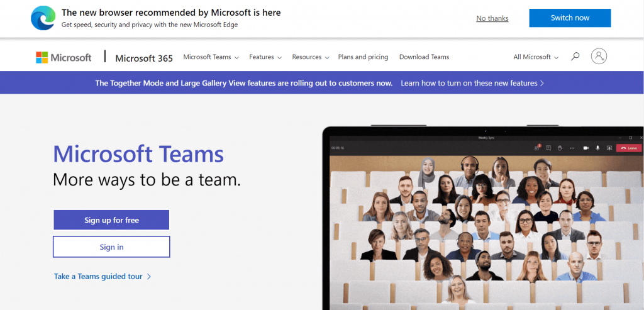Click the Sign in button

pos(111,246)
